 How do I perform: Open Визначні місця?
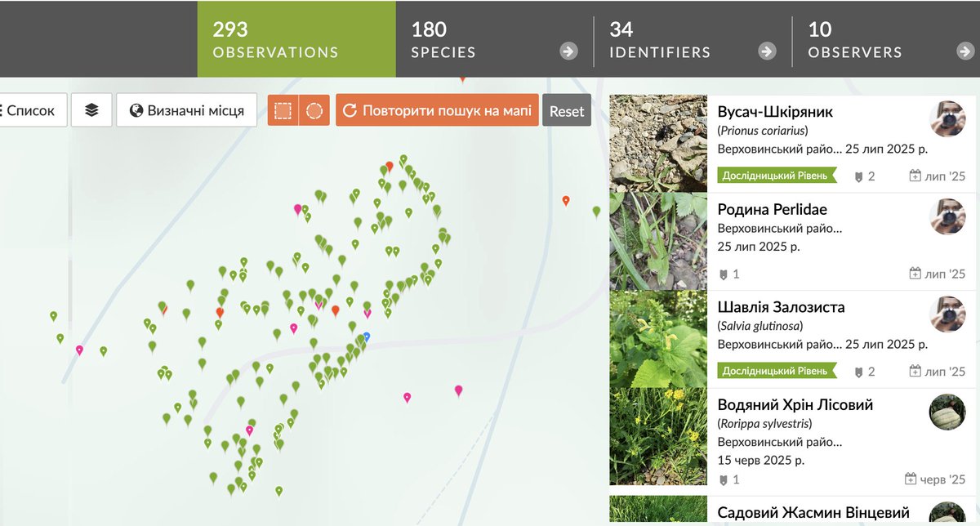187,109
